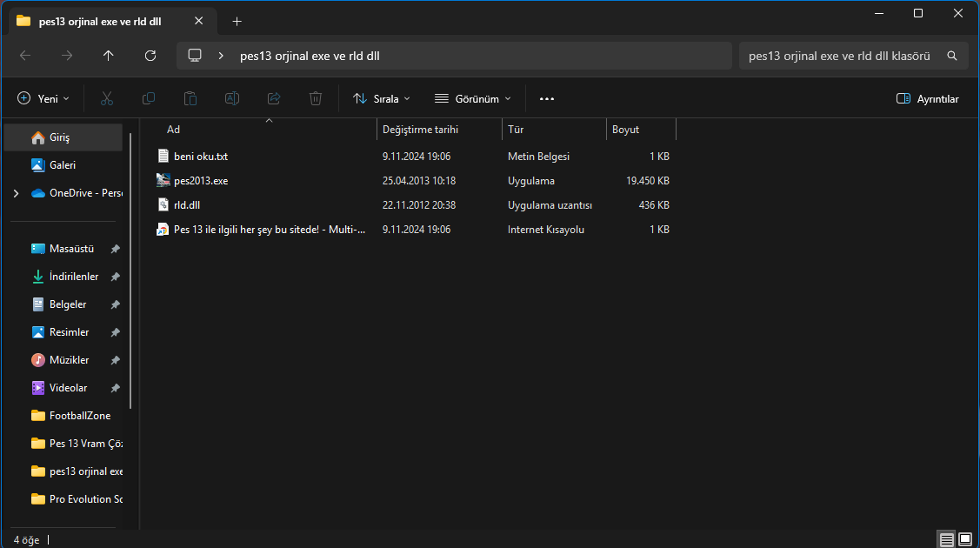Open the Sırala sort dropdown
980x548 pixels.
(x=381, y=99)
